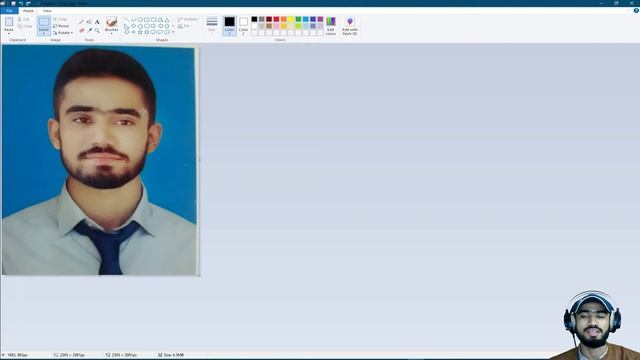The width and height of the screenshot is (640, 360).
Task: Click the file Size status bar entry
Action: click(171, 355)
